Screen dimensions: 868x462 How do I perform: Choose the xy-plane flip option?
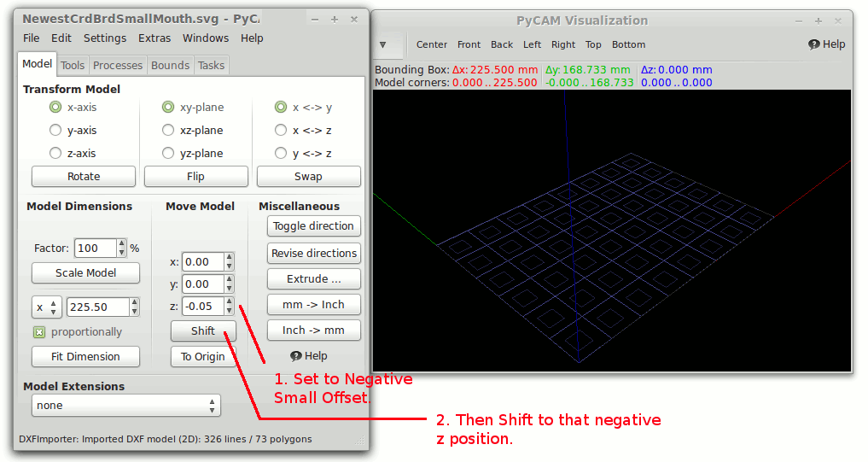(x=168, y=107)
